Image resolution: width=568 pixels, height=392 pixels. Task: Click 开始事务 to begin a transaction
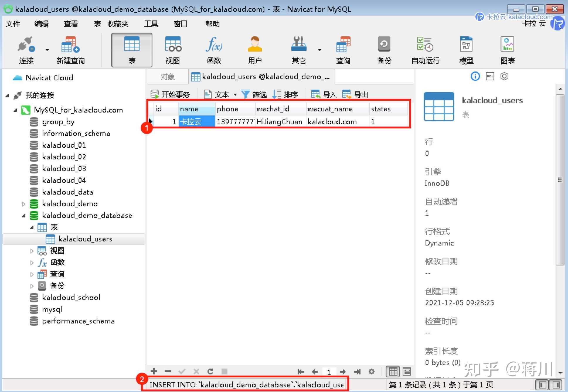pyautogui.click(x=170, y=94)
